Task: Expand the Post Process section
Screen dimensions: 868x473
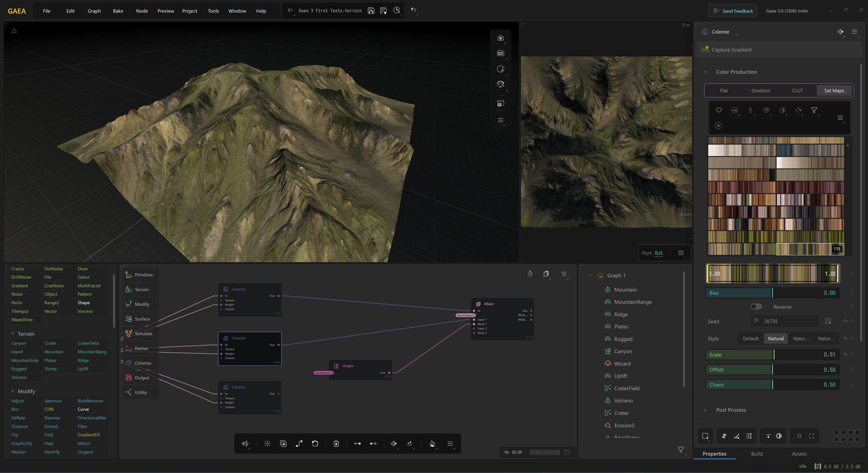Action: (705, 410)
